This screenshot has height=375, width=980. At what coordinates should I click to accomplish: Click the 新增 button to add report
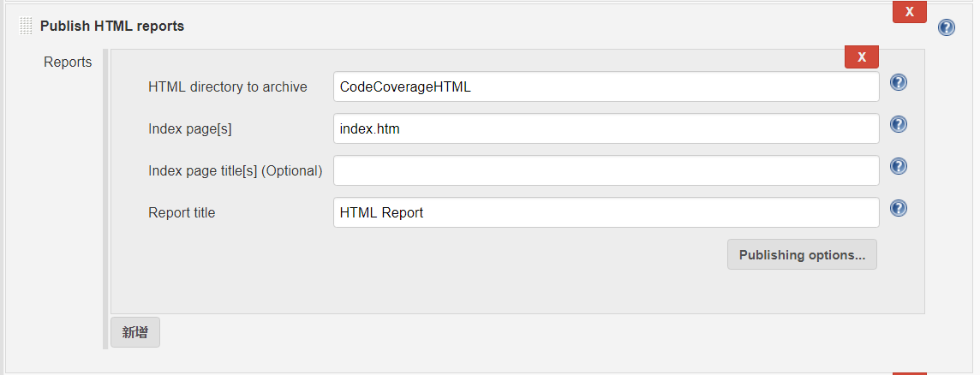135,332
